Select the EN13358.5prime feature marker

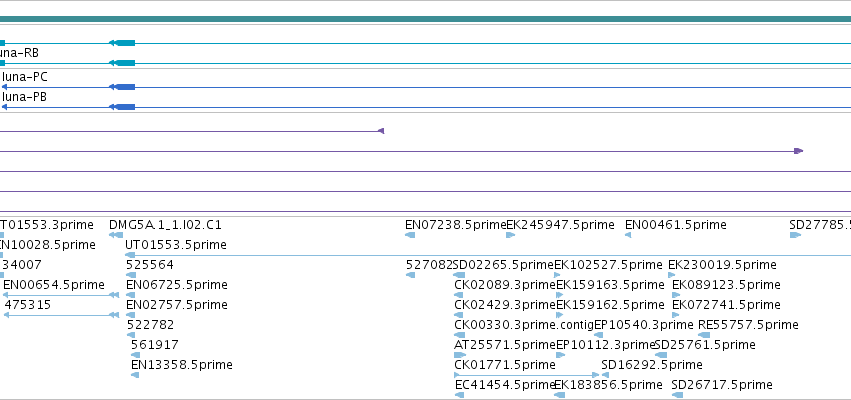135,375
